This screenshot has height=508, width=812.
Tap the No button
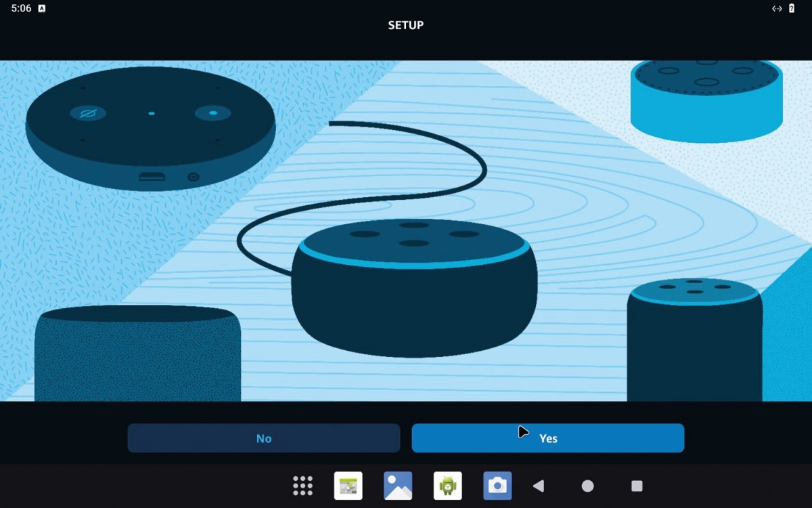pos(264,438)
